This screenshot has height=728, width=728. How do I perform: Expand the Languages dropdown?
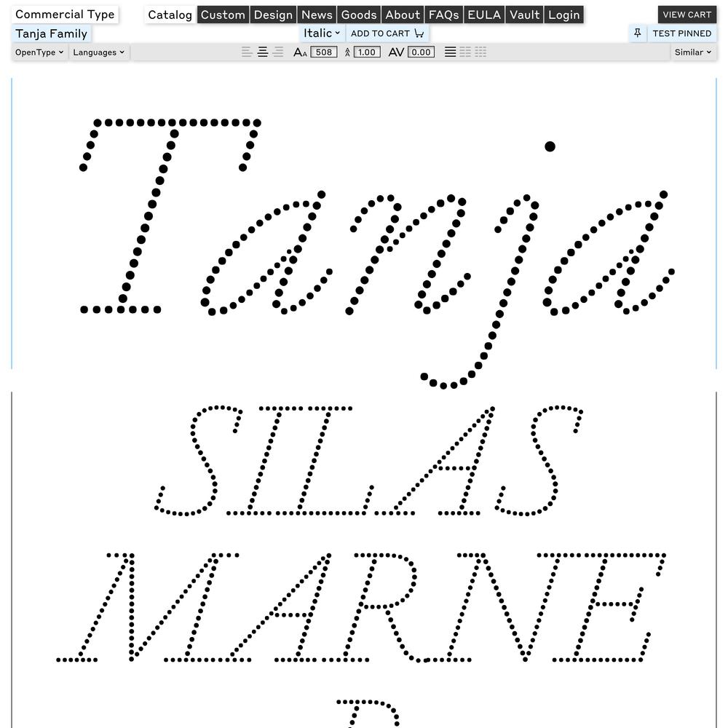pos(99,52)
